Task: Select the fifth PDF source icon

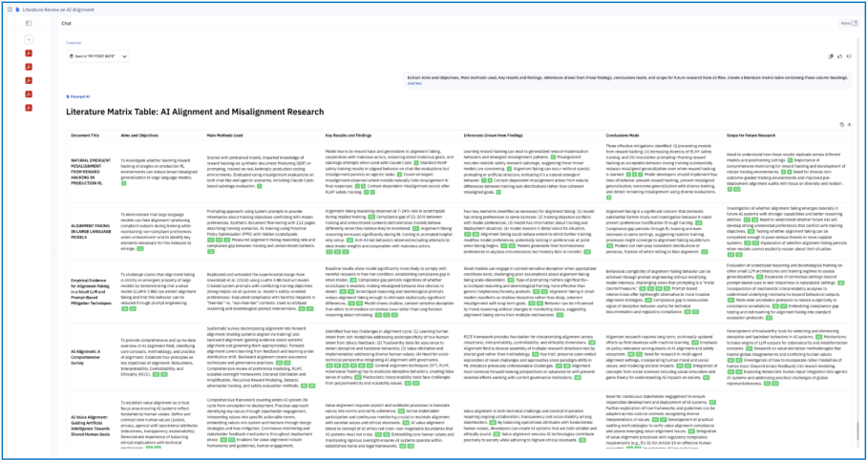Action: [x=30, y=110]
